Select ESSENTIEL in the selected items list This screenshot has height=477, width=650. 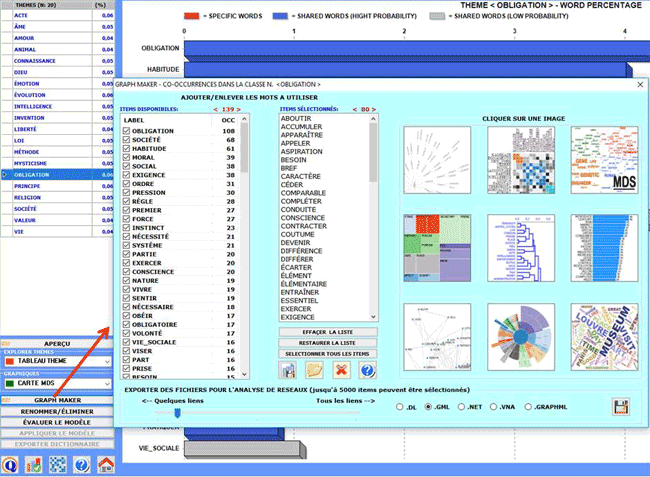pos(299,301)
